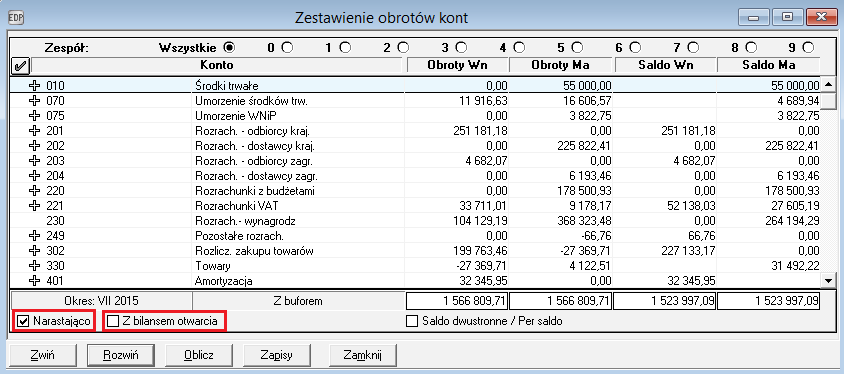Tick Saldo dwustronne / Per saldo checkbox

[412, 322]
